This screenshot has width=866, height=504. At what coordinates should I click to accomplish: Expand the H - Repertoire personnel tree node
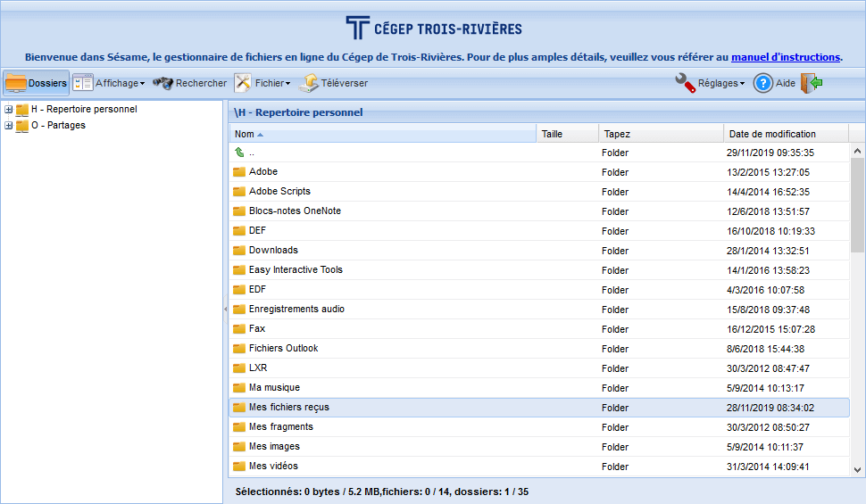(x=9, y=110)
